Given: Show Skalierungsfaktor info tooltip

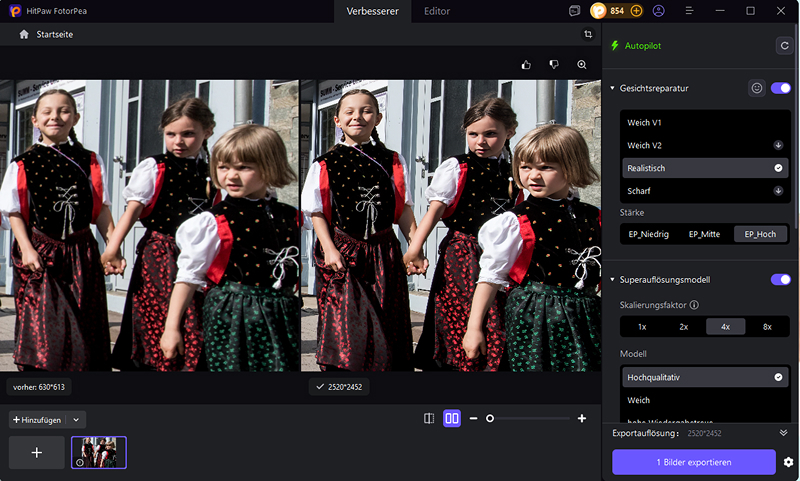Looking at the screenshot, I should click(x=694, y=305).
